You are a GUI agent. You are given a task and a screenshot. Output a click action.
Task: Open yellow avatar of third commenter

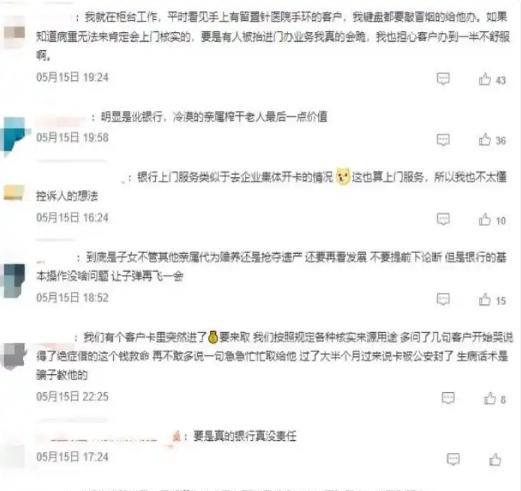click(14, 193)
